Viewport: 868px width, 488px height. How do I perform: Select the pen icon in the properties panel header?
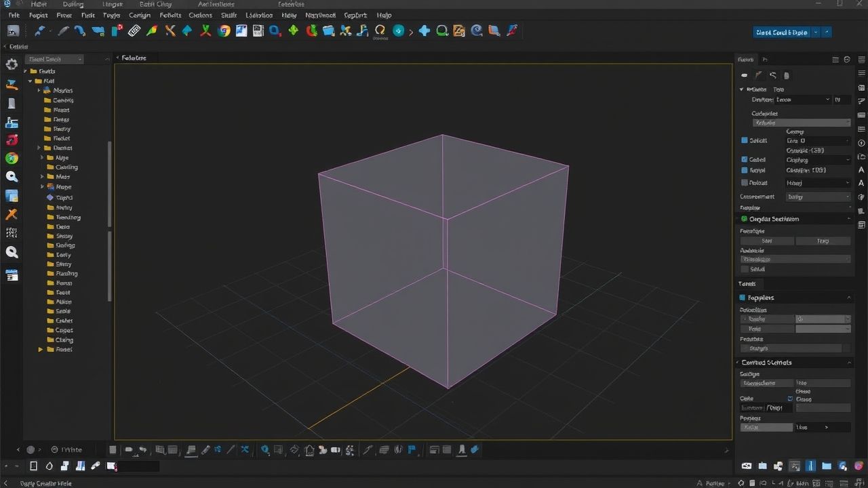[759, 75]
